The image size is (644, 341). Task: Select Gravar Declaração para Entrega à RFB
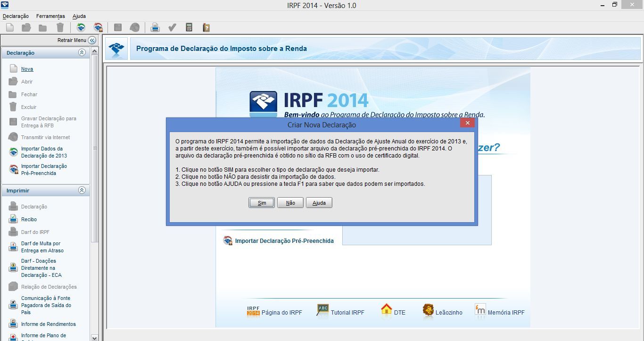click(49, 122)
